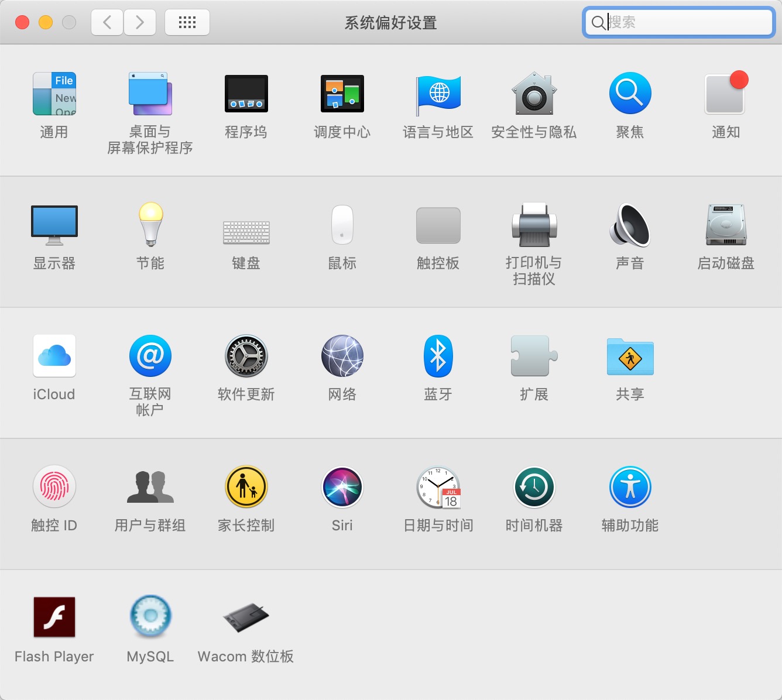782x700 pixels.
Task: Open the 触控板 (Trackpad) preferences
Action: click(x=438, y=225)
